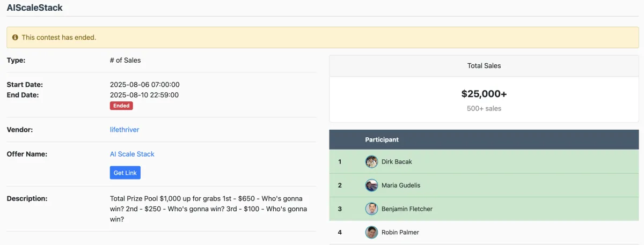The height and width of the screenshot is (245, 644).
Task: Click the 500+ sales count text
Action: 484,108
